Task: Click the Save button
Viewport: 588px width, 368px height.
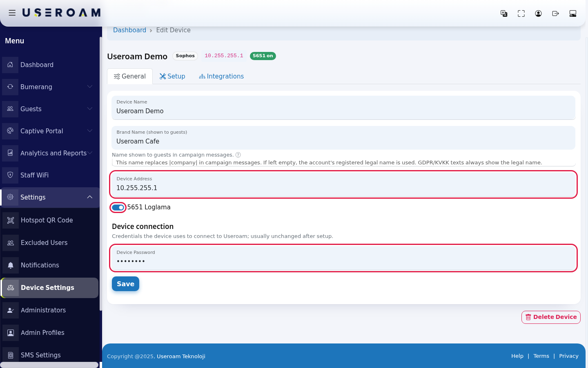Action: point(125,284)
